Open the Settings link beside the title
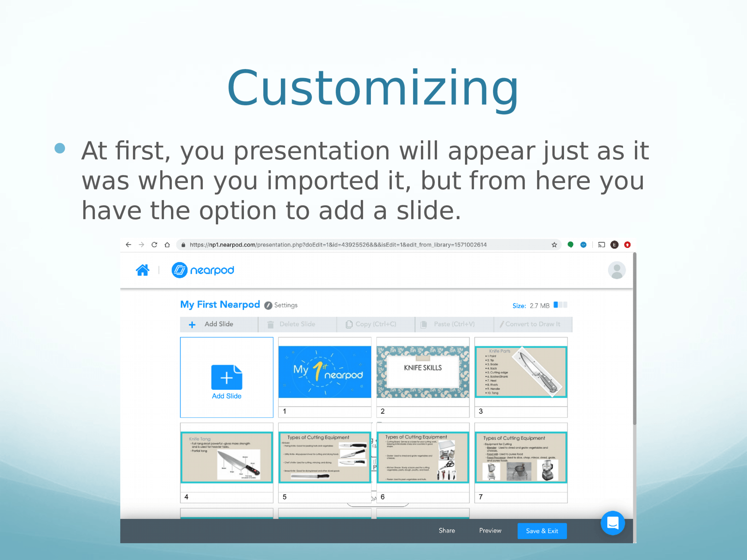Screen dimensions: 747x560 point(286,305)
